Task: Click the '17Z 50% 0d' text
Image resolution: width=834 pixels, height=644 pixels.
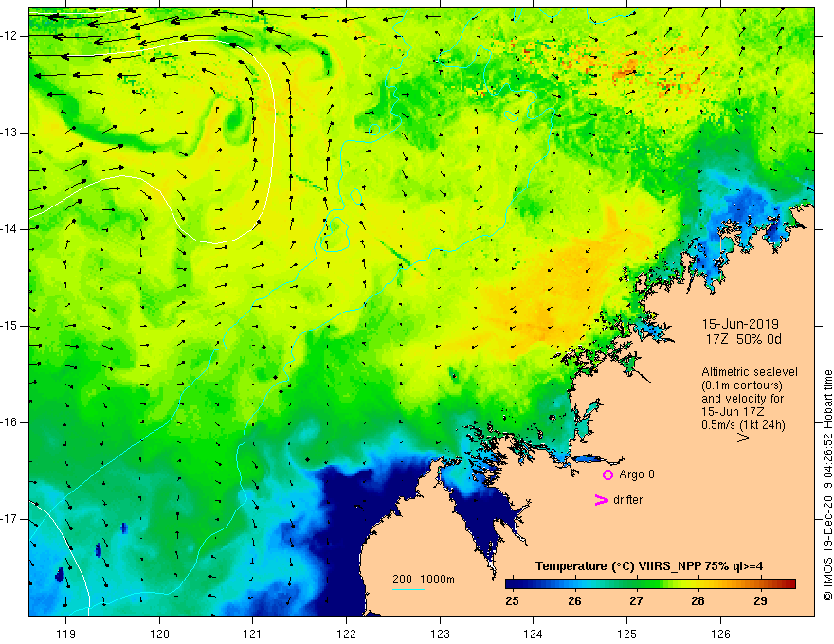Action: (x=744, y=339)
